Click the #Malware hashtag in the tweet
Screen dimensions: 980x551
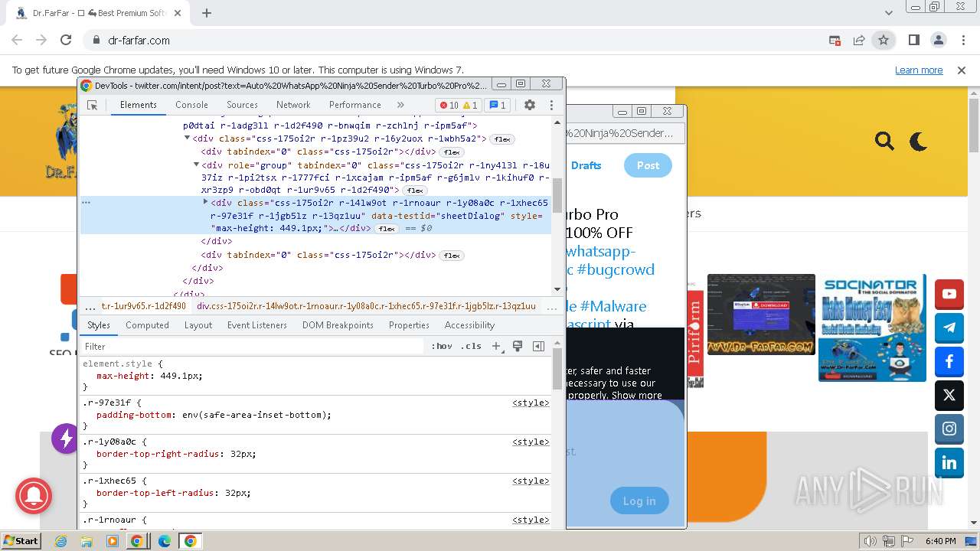point(612,306)
